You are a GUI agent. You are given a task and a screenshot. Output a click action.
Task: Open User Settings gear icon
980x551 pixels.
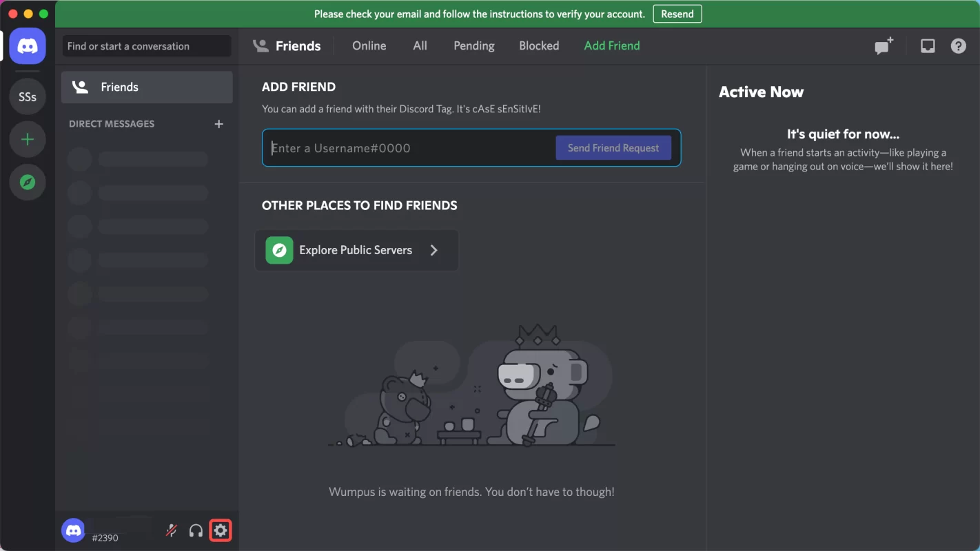point(221,530)
